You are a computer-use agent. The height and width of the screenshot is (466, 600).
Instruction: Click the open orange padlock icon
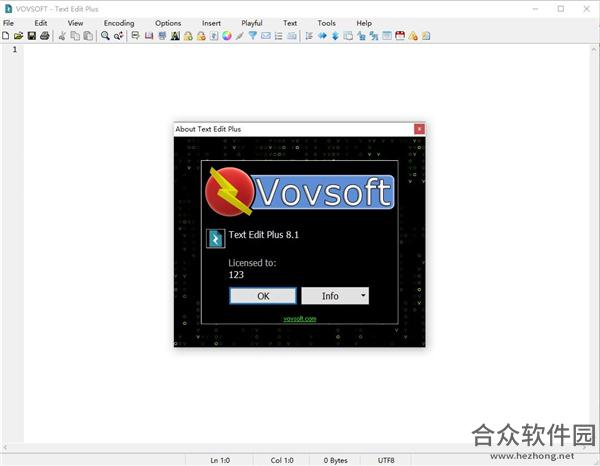point(201,36)
